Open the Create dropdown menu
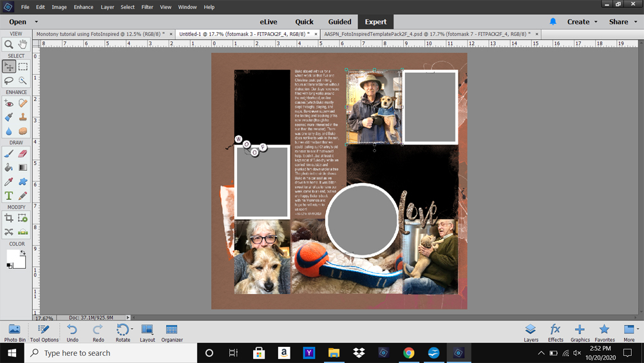Viewport: 644px width, 363px height. tap(582, 22)
